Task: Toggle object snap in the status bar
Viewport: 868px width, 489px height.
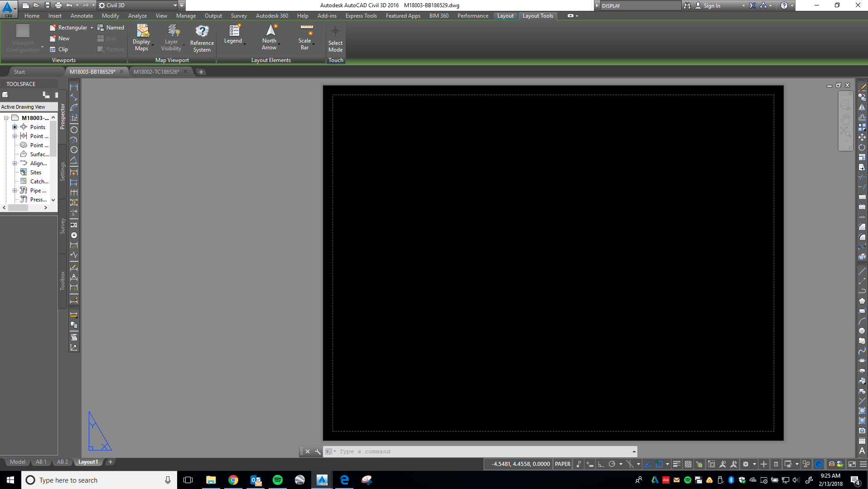Action: tap(659, 464)
